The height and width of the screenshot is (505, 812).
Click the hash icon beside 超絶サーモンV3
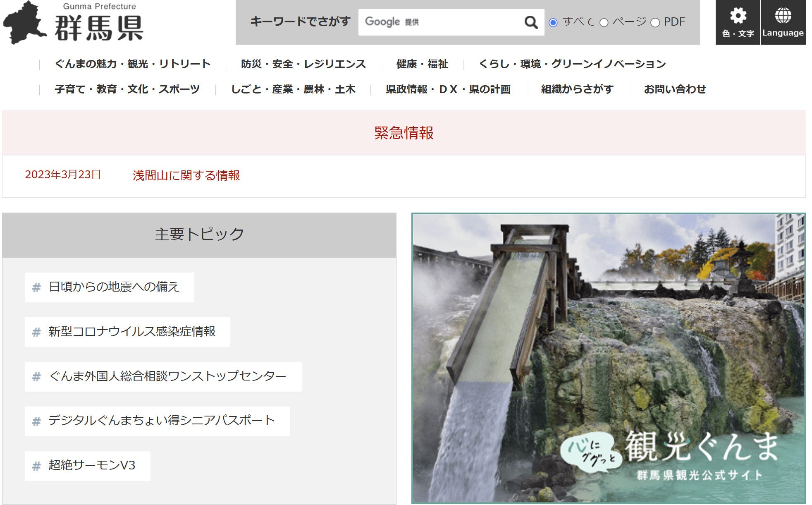coord(36,466)
